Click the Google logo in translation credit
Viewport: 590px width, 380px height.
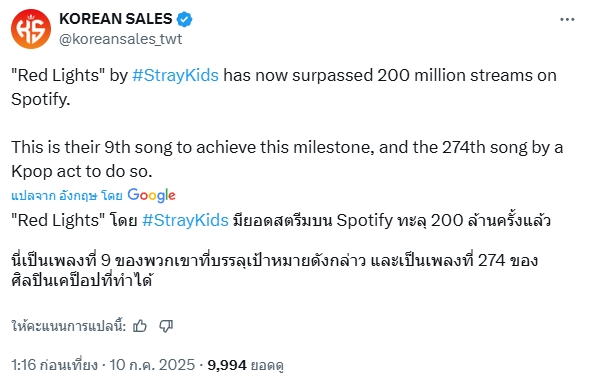151,195
